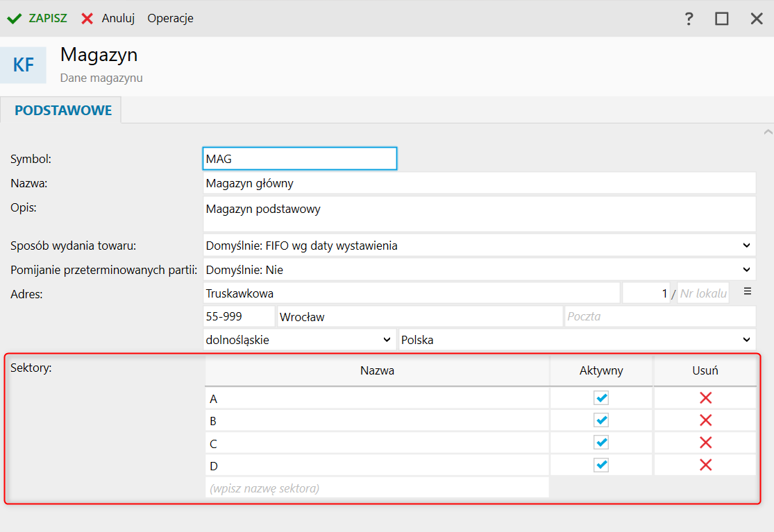Image resolution: width=774 pixels, height=532 pixels.
Task: Collapse panel with small chevron arrow
Action: pyautogui.click(x=768, y=131)
